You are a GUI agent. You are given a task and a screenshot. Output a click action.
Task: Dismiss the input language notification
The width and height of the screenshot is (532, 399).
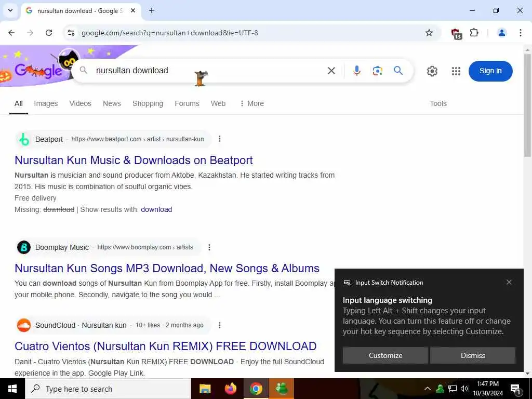[473, 355]
